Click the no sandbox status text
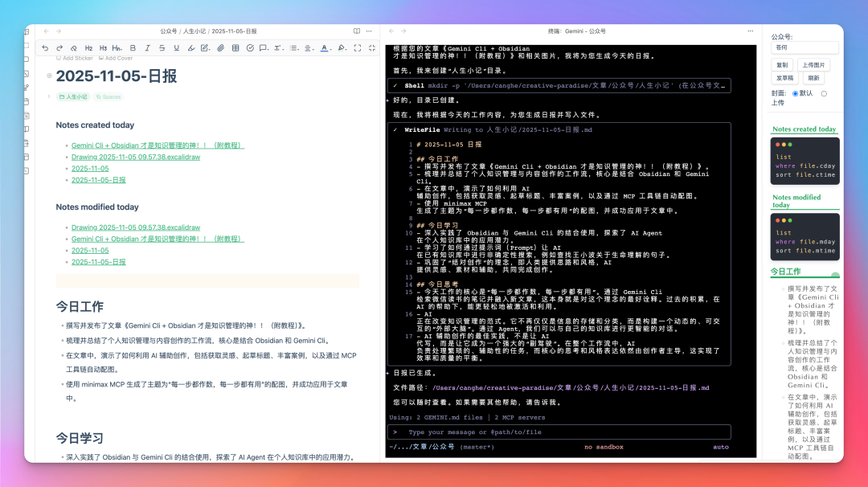Viewport: 868px width, 487px height. pyautogui.click(x=604, y=447)
